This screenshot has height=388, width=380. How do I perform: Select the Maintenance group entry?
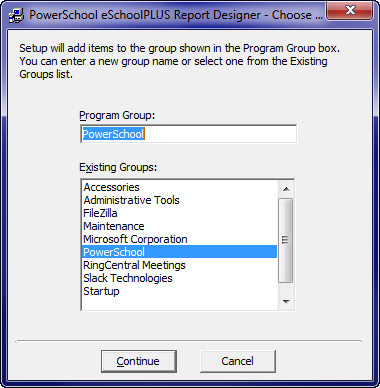pyautogui.click(x=179, y=226)
